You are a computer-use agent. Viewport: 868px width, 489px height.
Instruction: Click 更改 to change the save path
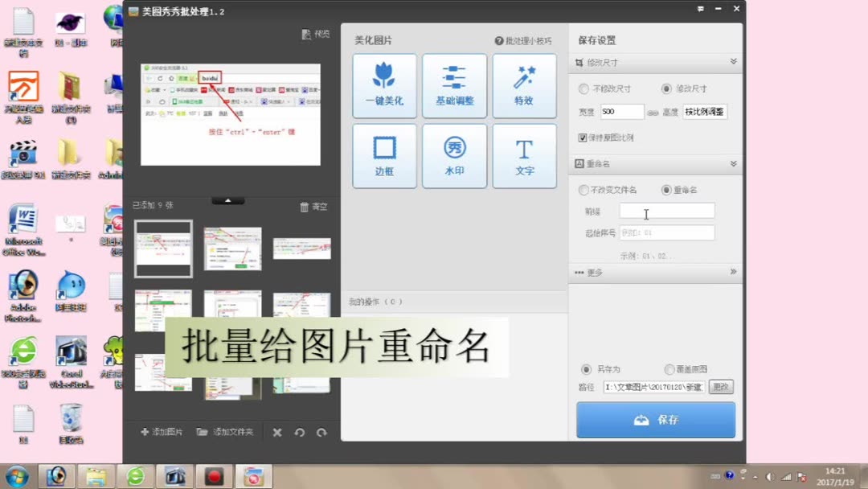click(x=720, y=386)
